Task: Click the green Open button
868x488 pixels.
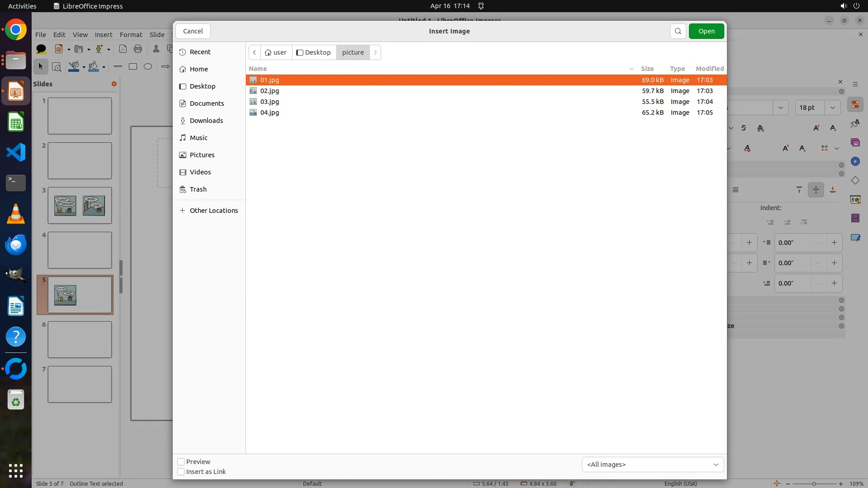Action: 706,31
